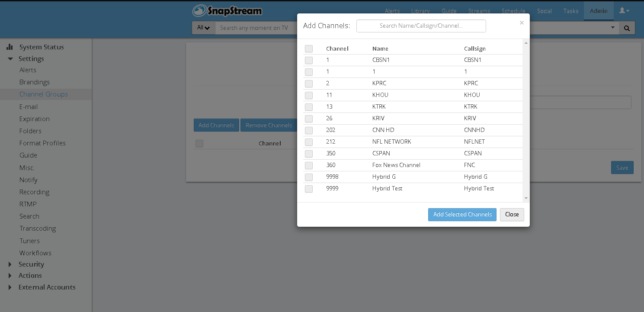
Task: Click the Search Name/Callsign/Channel field
Action: click(x=421, y=26)
